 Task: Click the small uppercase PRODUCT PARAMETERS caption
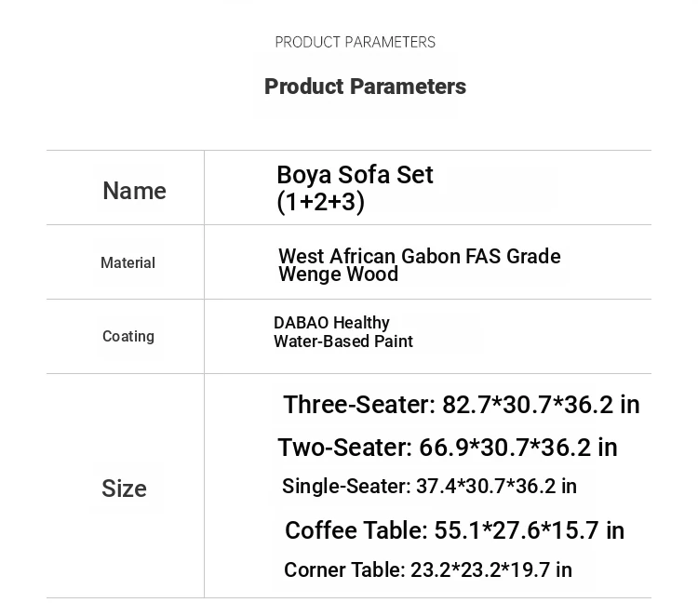point(355,42)
